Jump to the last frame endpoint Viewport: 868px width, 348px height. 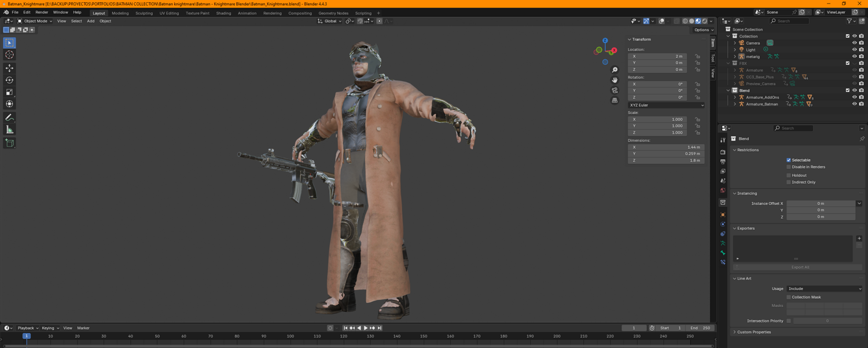380,328
